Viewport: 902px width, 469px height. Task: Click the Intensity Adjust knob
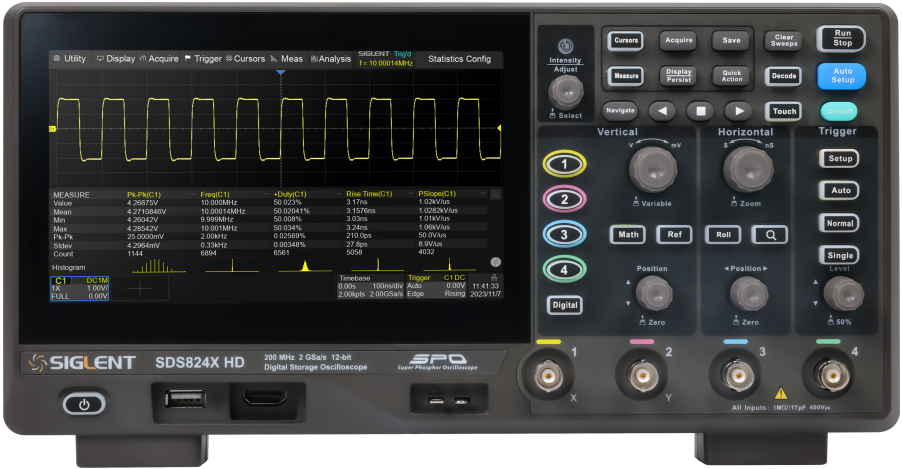(565, 91)
